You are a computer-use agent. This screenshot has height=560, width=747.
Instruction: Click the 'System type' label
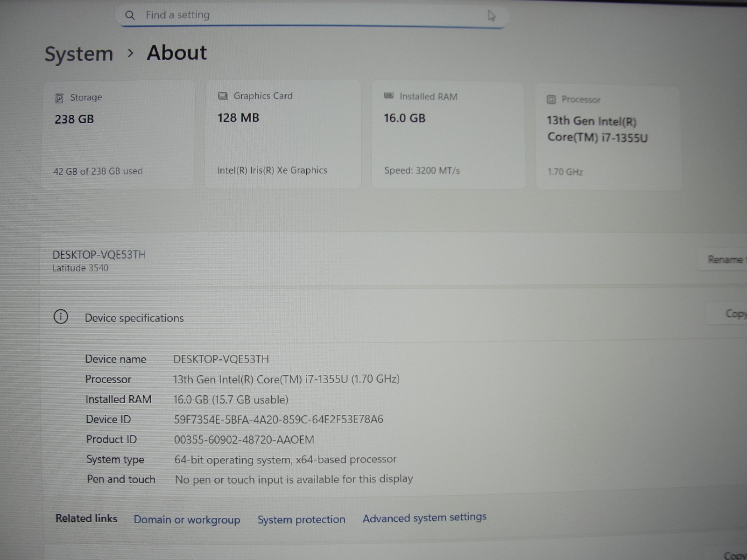point(115,460)
